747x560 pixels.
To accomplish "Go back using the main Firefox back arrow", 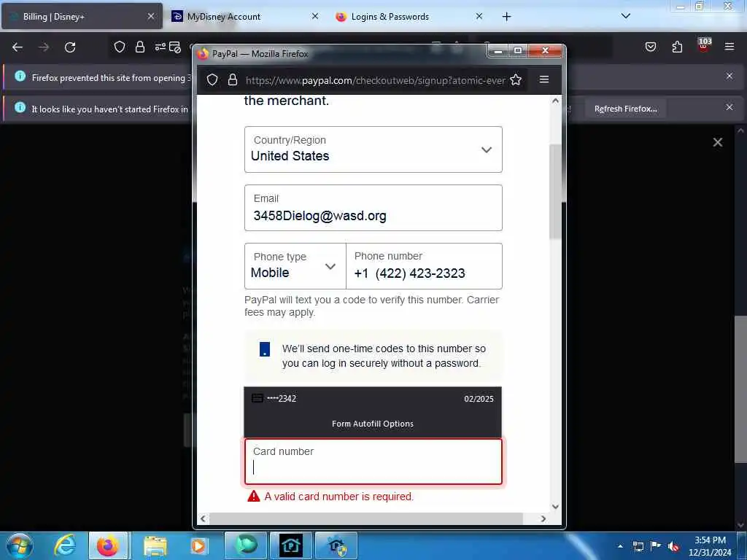I will 18,47.
